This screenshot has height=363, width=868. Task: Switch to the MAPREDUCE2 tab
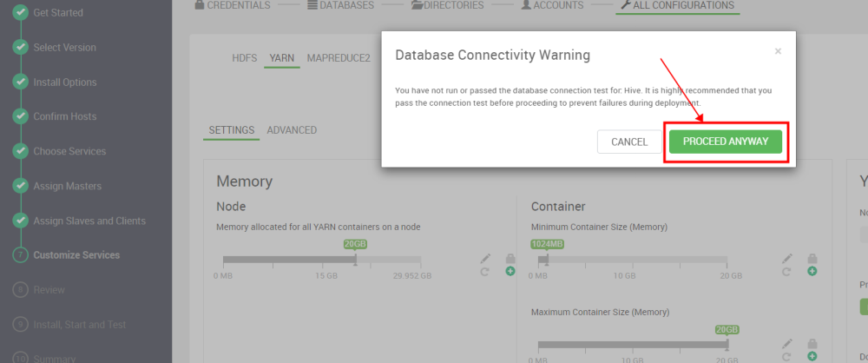point(339,58)
